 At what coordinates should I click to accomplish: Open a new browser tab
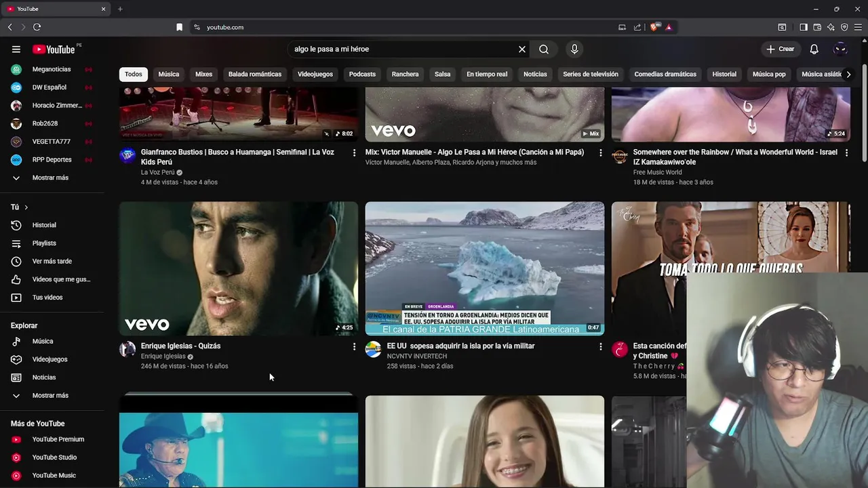pyautogui.click(x=120, y=9)
